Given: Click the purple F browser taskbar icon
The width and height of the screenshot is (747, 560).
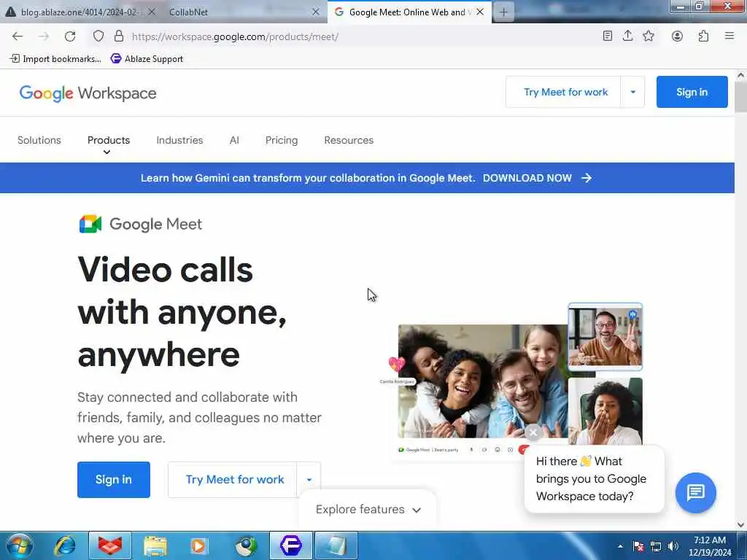Looking at the screenshot, I should pos(290,545).
